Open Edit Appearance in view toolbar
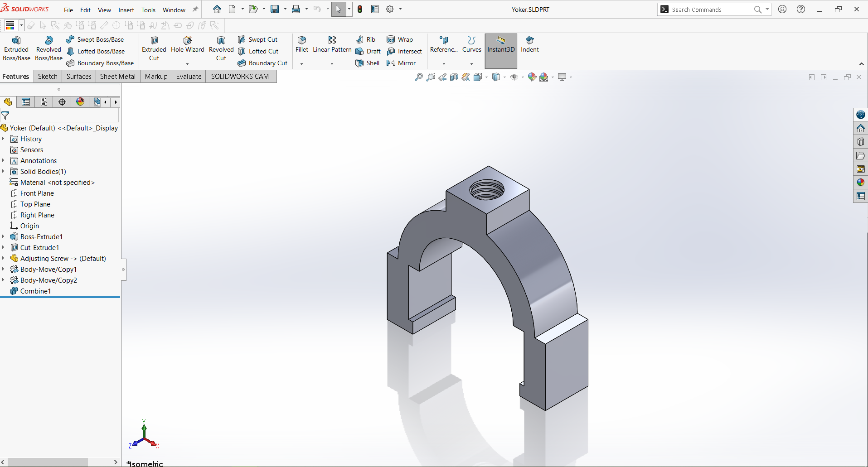 click(x=532, y=77)
